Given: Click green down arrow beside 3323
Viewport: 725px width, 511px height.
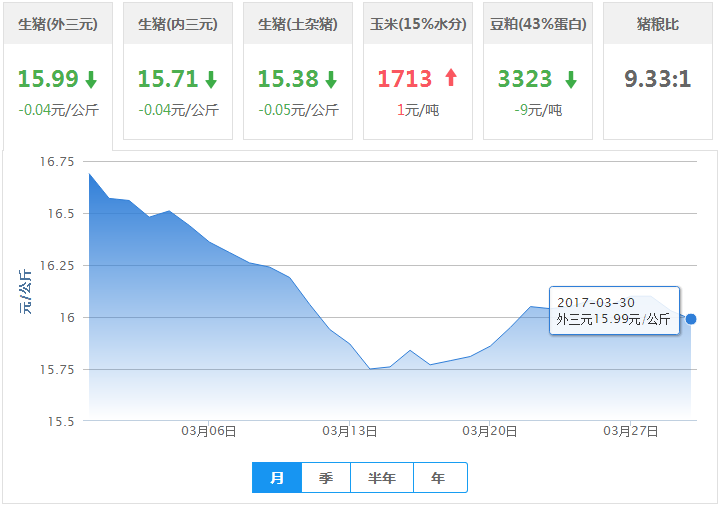Looking at the screenshot, I should 571,80.
